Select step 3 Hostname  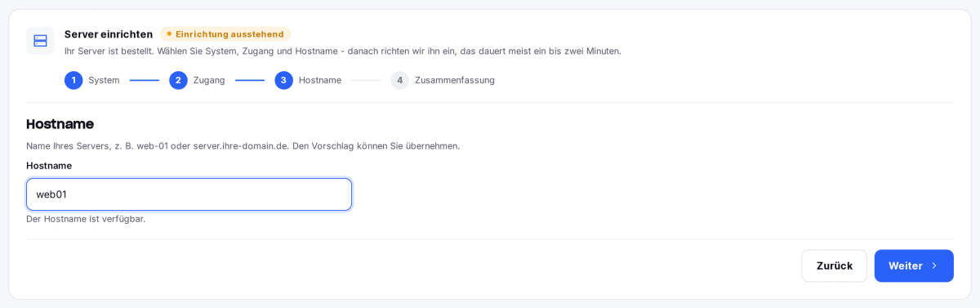tap(308, 80)
